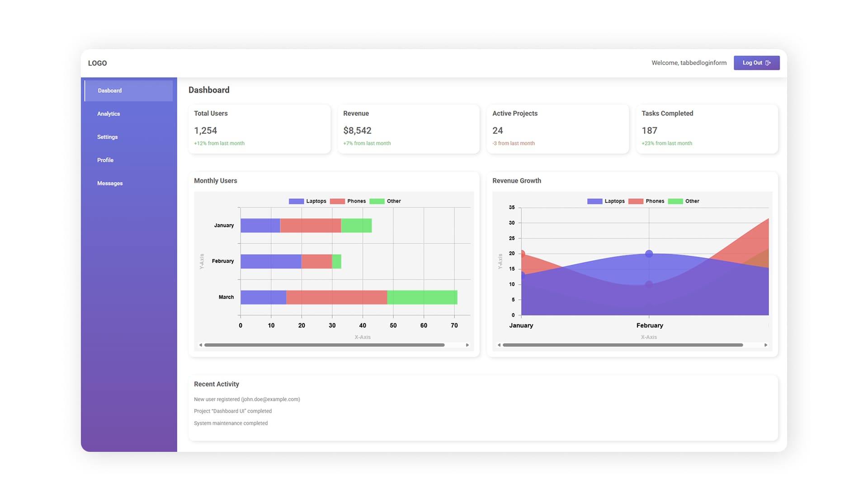Viewport: 868px width, 488px height.
Task: Click left scroll arrow under Monthly Users chart
Action: click(x=201, y=345)
